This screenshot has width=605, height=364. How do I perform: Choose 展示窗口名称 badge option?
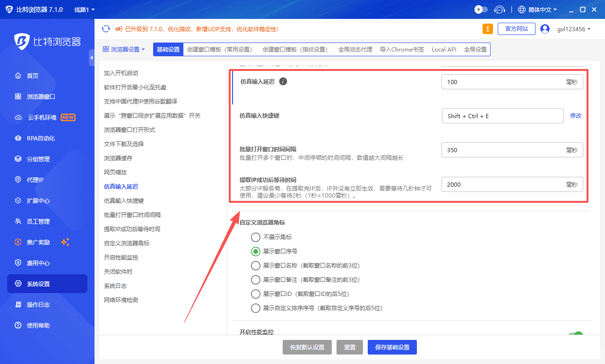click(256, 266)
